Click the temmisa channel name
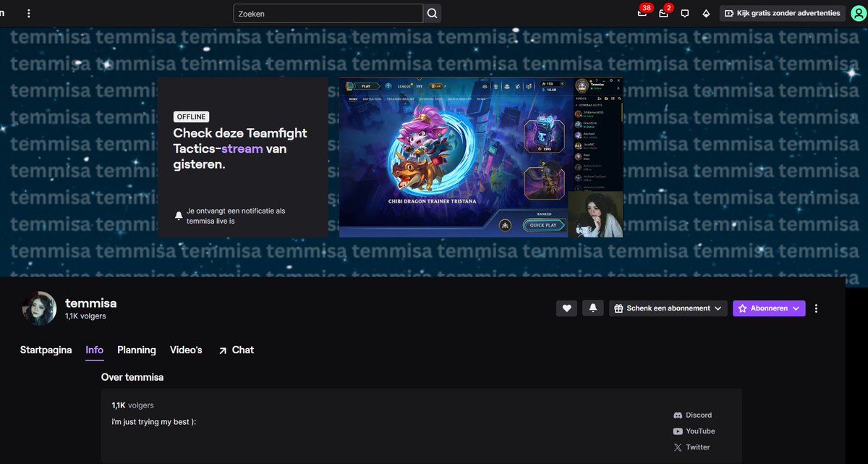The image size is (868, 464). pyautogui.click(x=91, y=303)
